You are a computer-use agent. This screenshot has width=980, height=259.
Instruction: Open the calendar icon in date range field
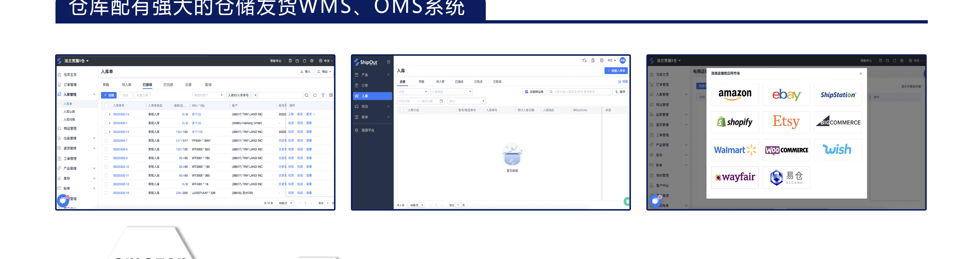click(x=441, y=101)
